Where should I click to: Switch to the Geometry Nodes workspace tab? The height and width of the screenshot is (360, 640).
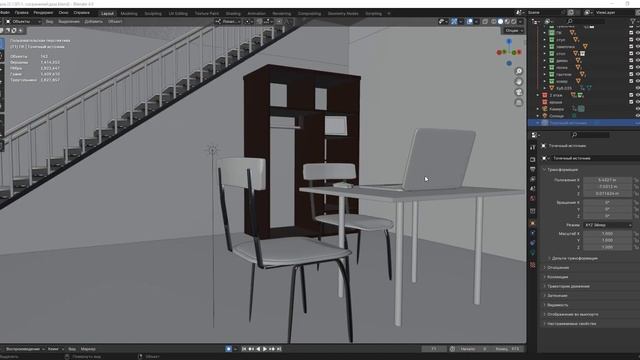point(343,13)
